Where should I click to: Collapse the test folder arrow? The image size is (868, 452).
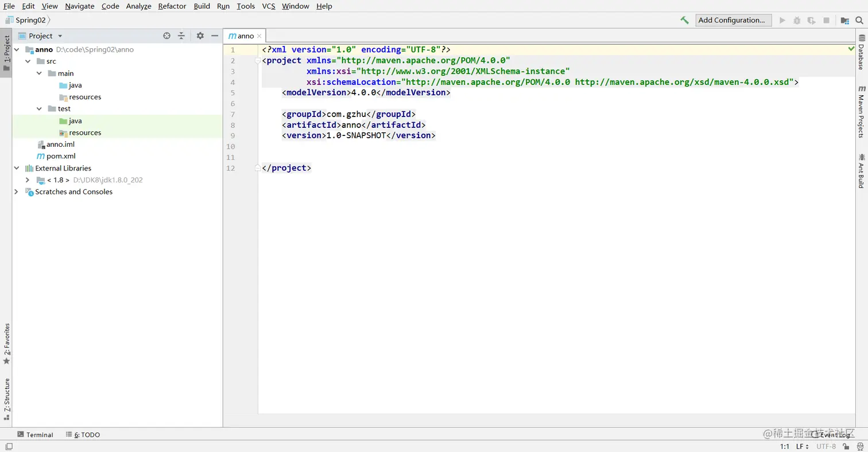point(39,109)
